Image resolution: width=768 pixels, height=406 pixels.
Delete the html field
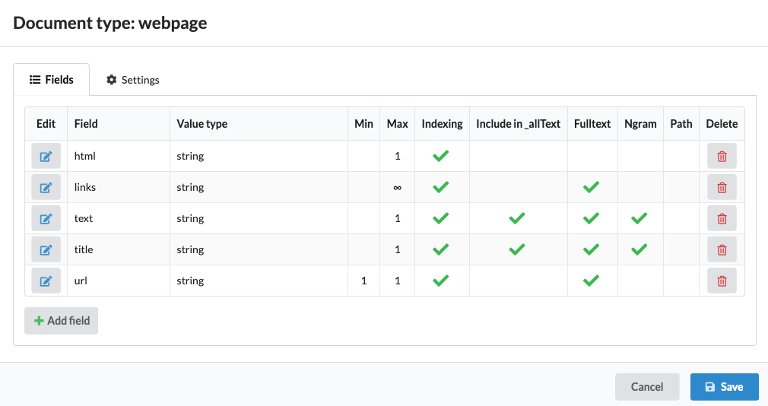click(x=722, y=156)
